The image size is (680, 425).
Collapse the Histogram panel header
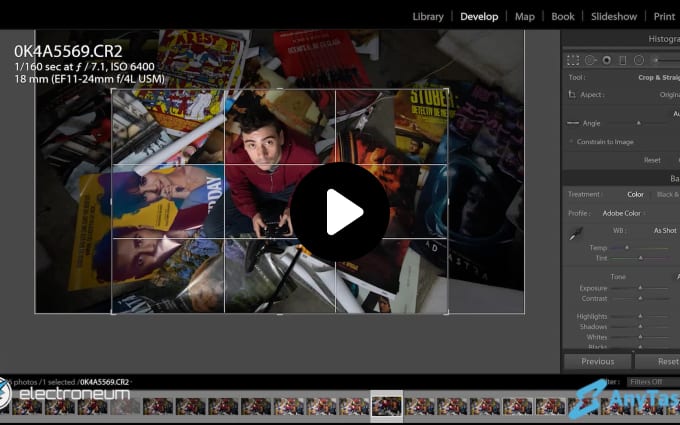[664, 39]
